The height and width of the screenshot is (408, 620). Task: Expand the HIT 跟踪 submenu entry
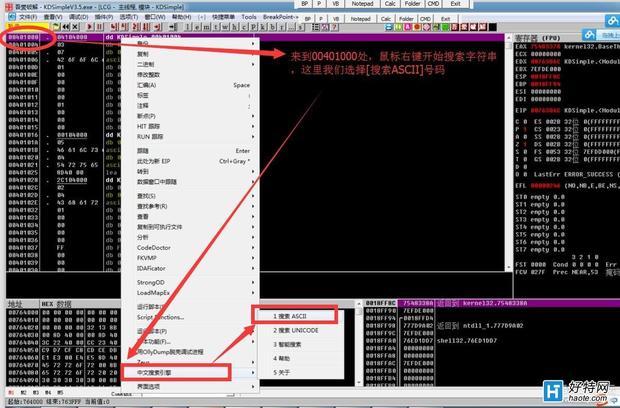pyautogui.click(x=190, y=126)
